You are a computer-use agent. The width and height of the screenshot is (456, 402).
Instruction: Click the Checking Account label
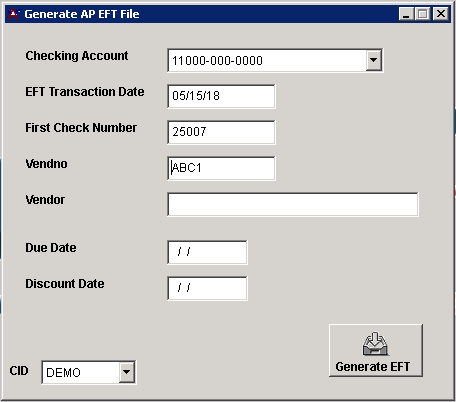[x=77, y=56]
